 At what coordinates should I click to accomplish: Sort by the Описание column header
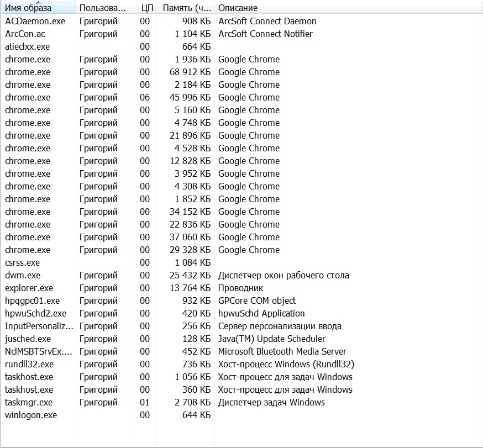tap(238, 8)
